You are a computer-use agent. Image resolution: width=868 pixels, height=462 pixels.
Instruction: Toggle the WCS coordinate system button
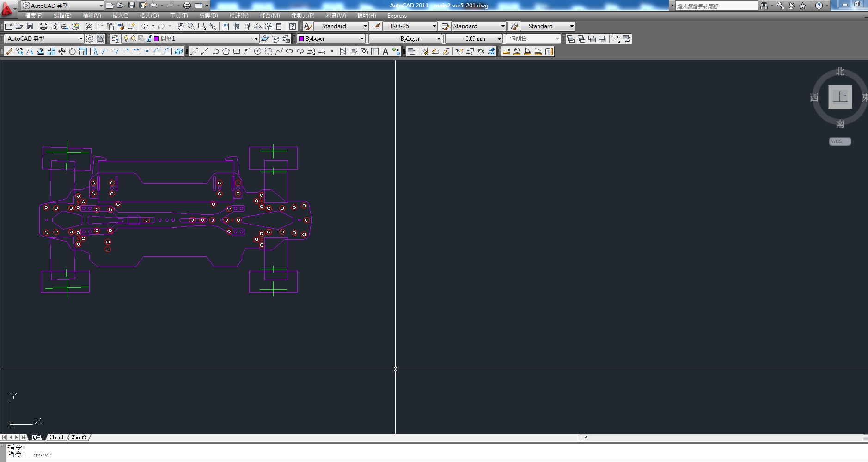point(840,141)
